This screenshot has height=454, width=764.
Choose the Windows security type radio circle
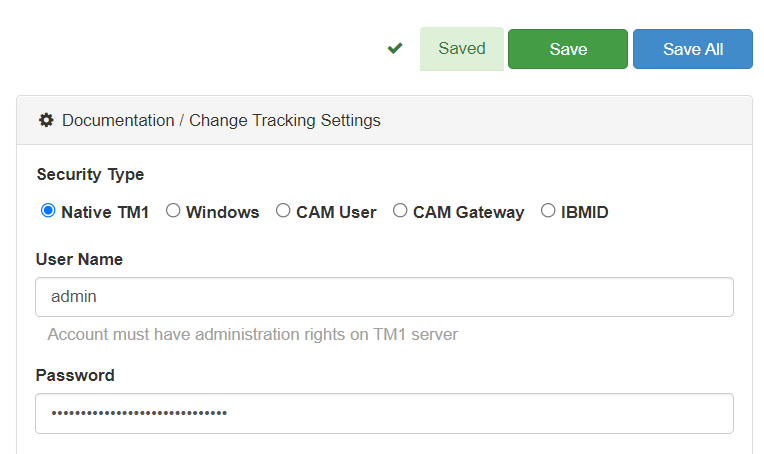pyautogui.click(x=173, y=211)
